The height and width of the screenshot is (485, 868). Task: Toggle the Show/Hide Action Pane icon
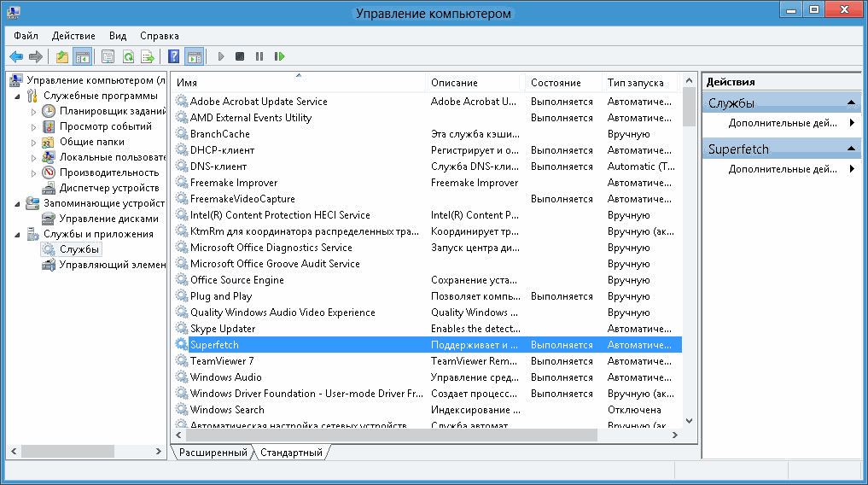pyautogui.click(x=195, y=56)
